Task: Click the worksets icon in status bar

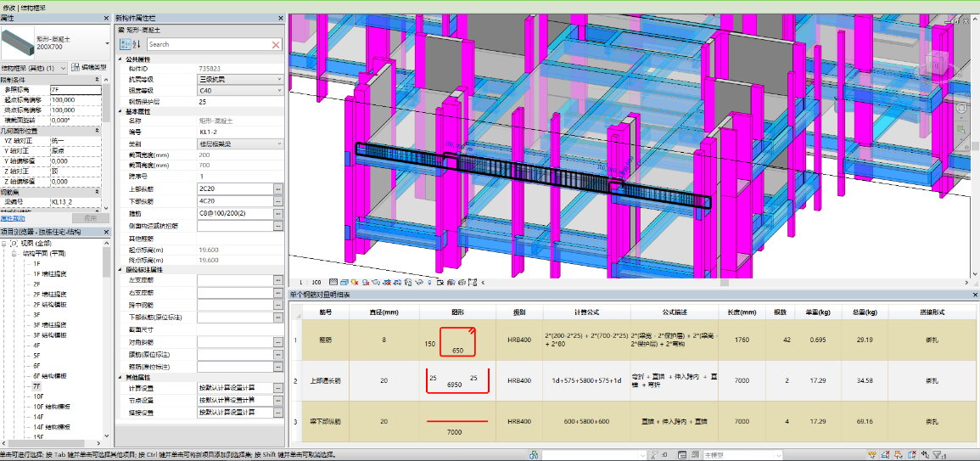Action: click(534, 455)
